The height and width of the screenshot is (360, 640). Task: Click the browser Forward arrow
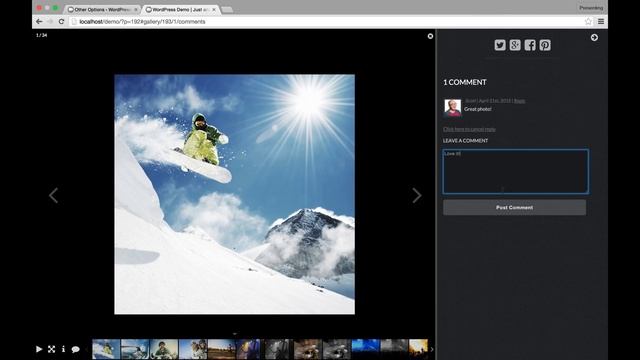50,22
